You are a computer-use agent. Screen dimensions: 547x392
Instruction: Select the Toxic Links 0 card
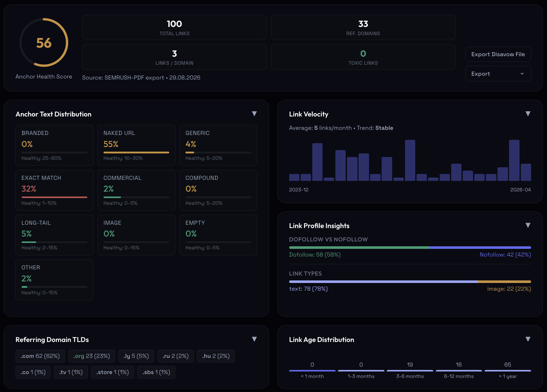pos(363,57)
